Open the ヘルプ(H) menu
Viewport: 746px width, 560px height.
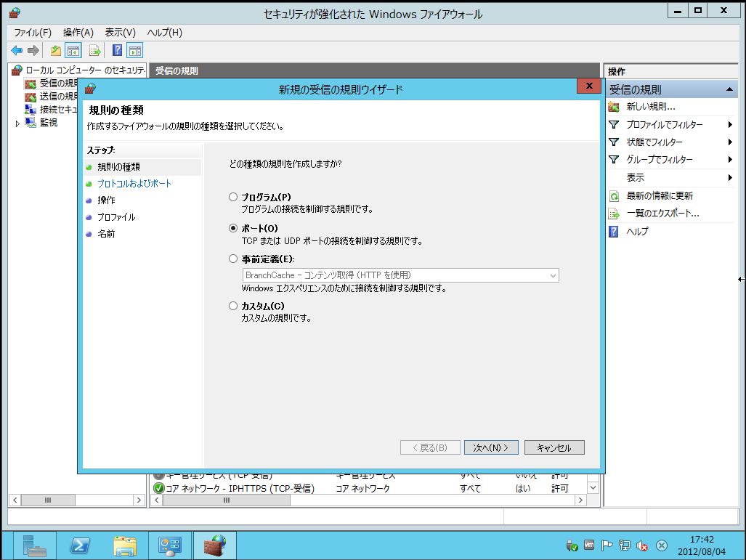(x=165, y=33)
